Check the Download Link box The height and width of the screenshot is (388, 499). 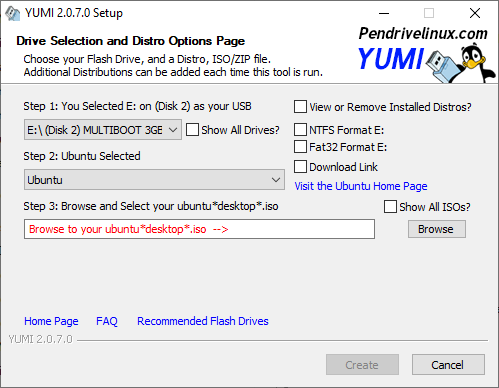[300, 167]
